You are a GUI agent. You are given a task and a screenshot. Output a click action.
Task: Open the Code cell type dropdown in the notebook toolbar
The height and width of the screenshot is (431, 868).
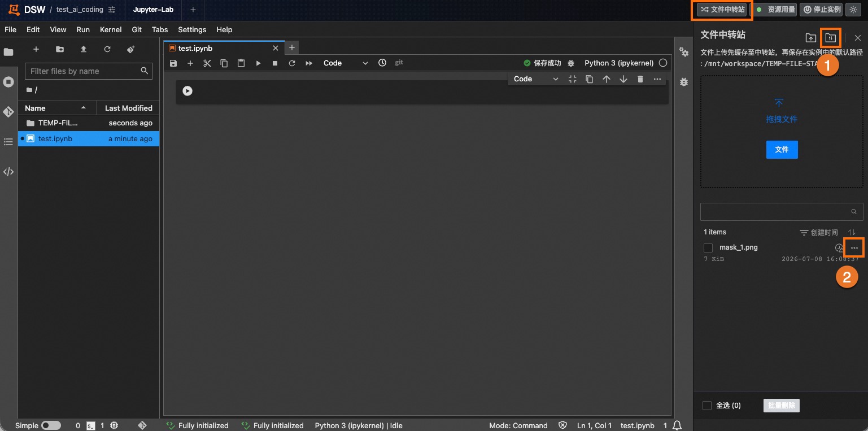point(345,63)
